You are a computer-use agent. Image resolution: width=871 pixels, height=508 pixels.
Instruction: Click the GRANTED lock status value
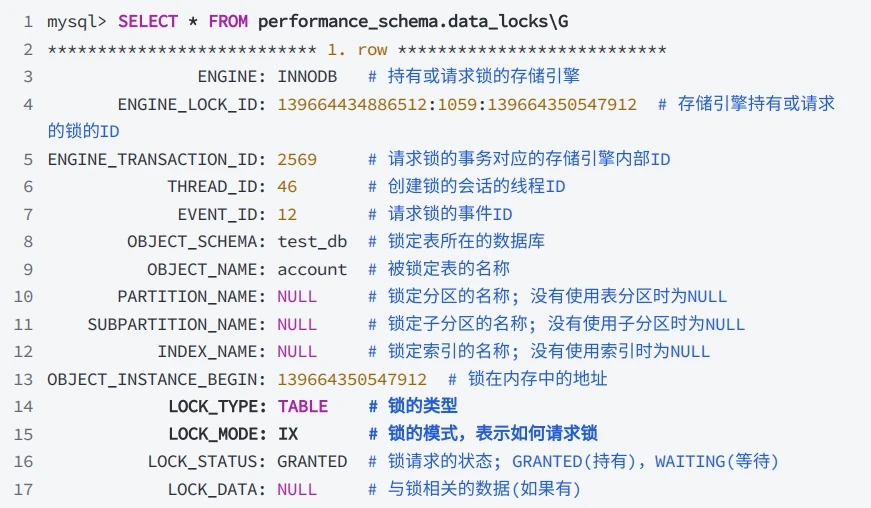[312, 462]
